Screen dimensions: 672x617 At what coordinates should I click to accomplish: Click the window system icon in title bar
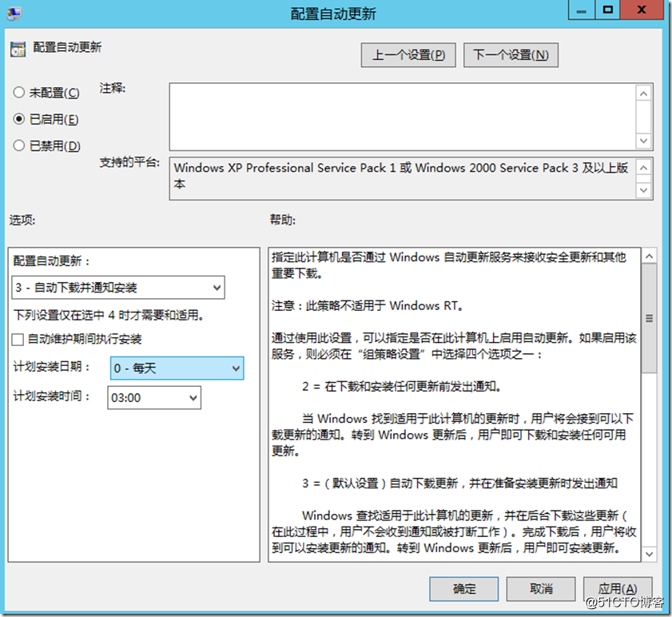[x=14, y=14]
